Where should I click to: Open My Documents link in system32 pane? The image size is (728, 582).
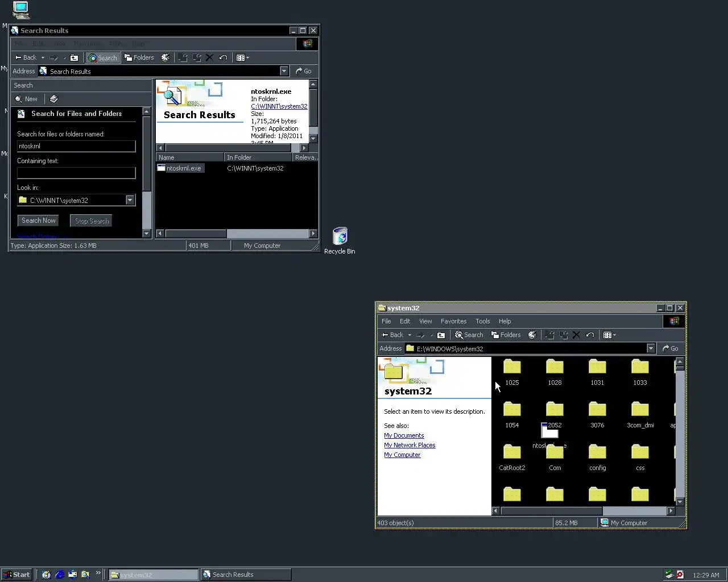pyautogui.click(x=404, y=435)
